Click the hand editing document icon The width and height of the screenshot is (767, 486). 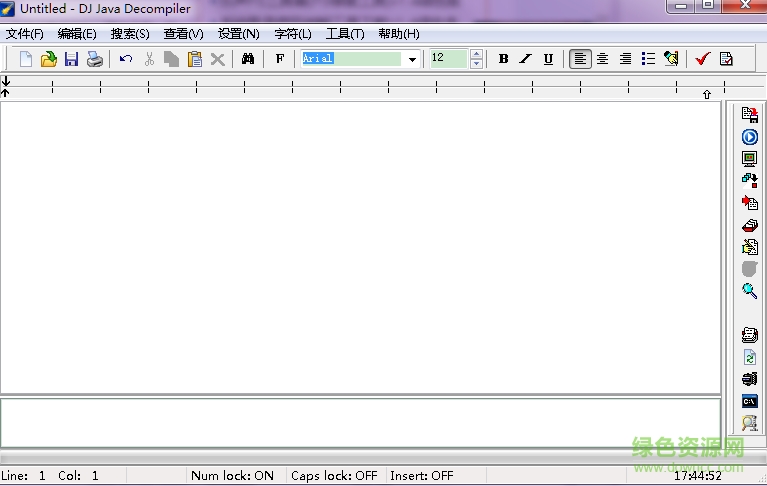click(x=749, y=246)
